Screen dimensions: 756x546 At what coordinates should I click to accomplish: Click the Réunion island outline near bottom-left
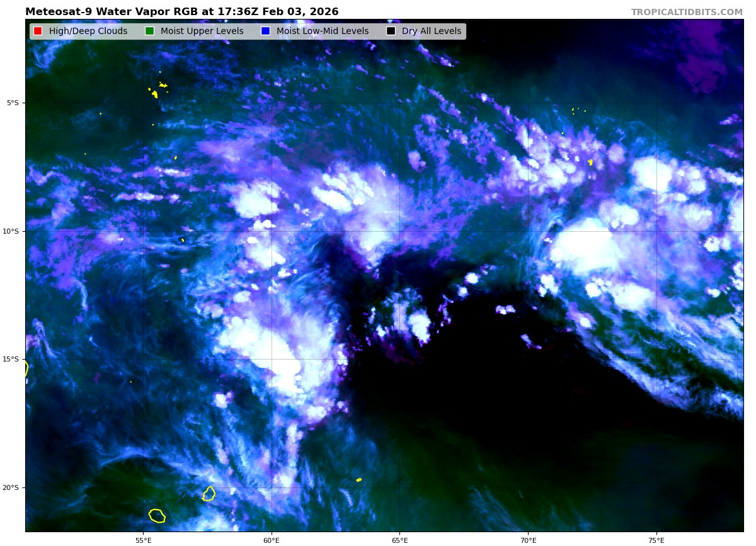coord(157,516)
